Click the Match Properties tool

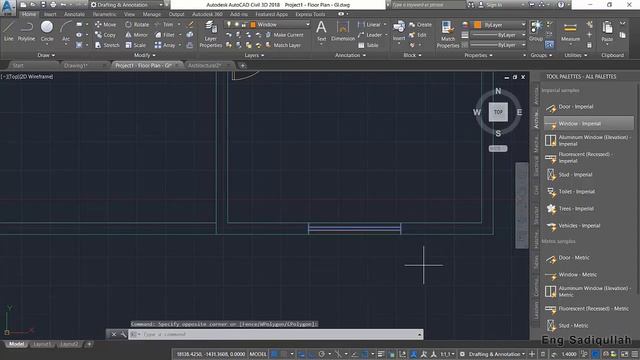pyautogui.click(x=448, y=34)
